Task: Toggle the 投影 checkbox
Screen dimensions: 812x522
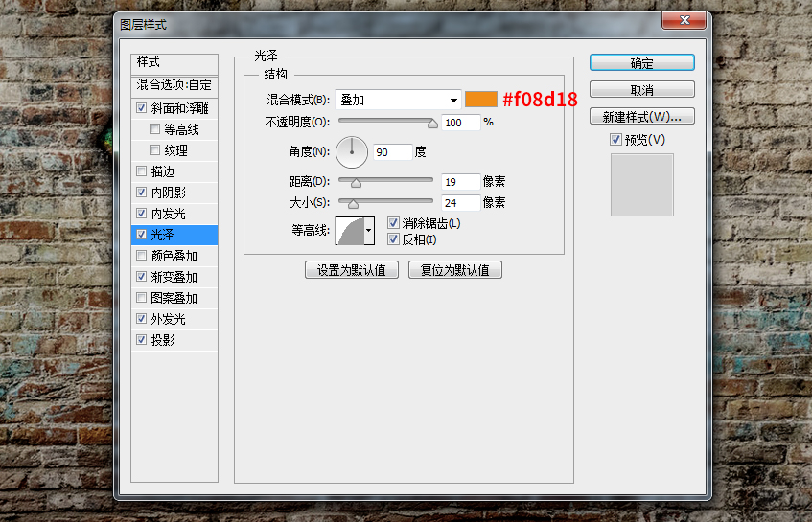Action: pos(141,340)
